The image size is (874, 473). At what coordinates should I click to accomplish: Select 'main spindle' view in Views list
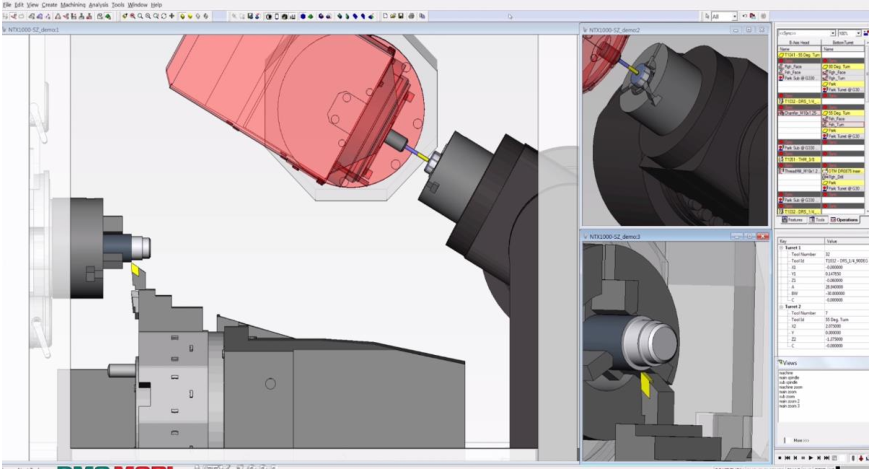790,376
